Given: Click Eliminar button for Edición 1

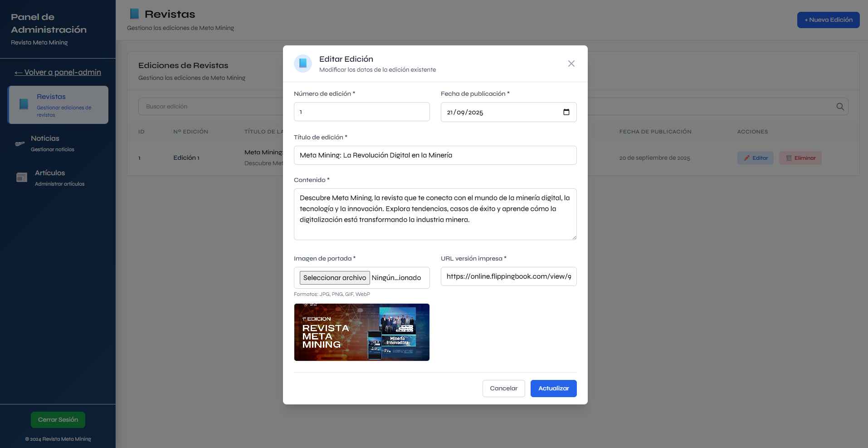Looking at the screenshot, I should [x=800, y=158].
